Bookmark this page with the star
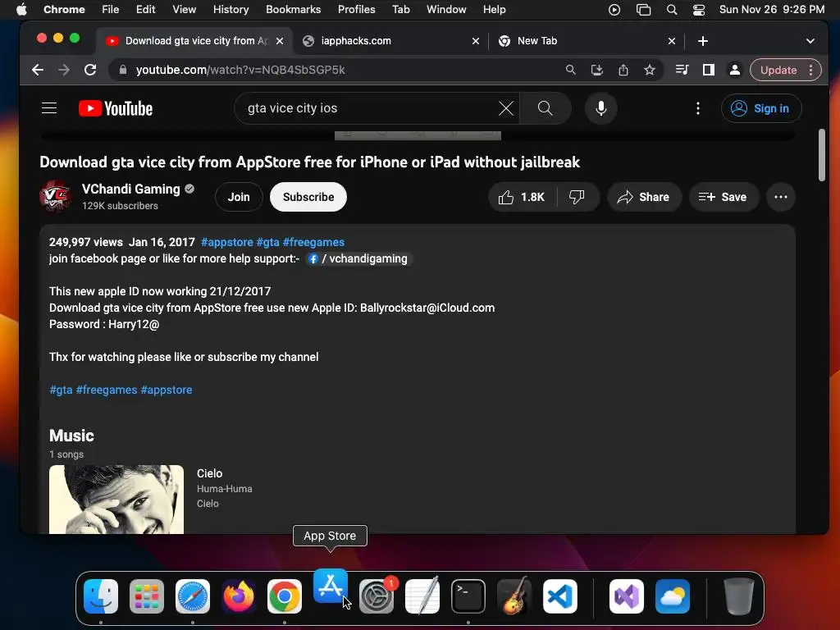 pyautogui.click(x=650, y=70)
